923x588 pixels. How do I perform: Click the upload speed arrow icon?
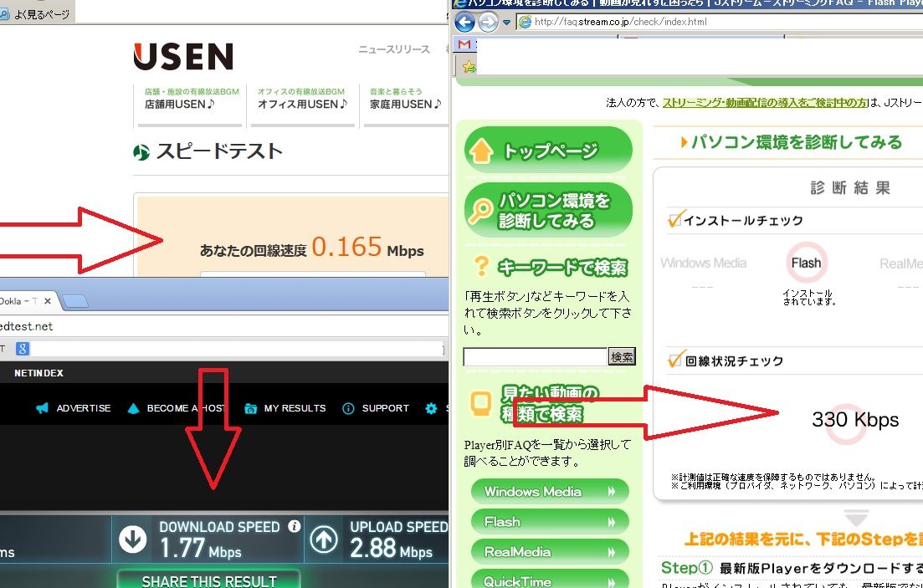click(324, 539)
